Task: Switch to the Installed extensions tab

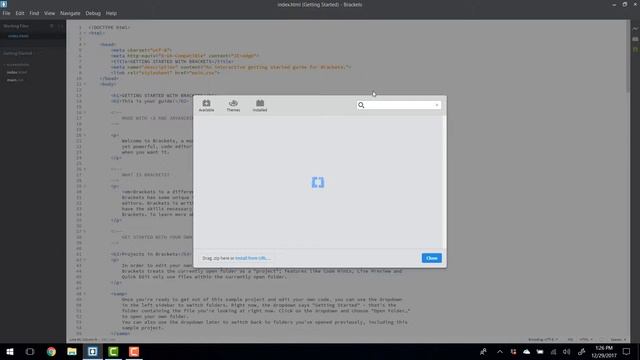Action: 260,105
